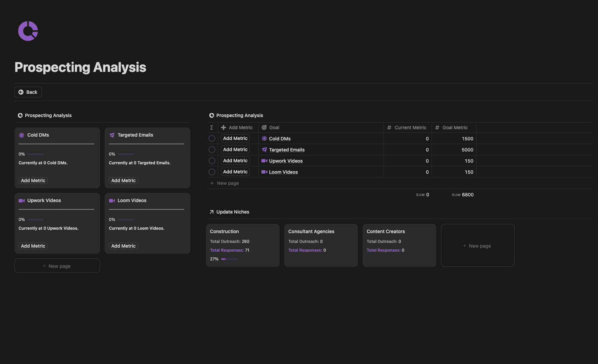Open the Current Metric column header menu
Viewport: 598px width, 364px height.
click(x=408, y=128)
